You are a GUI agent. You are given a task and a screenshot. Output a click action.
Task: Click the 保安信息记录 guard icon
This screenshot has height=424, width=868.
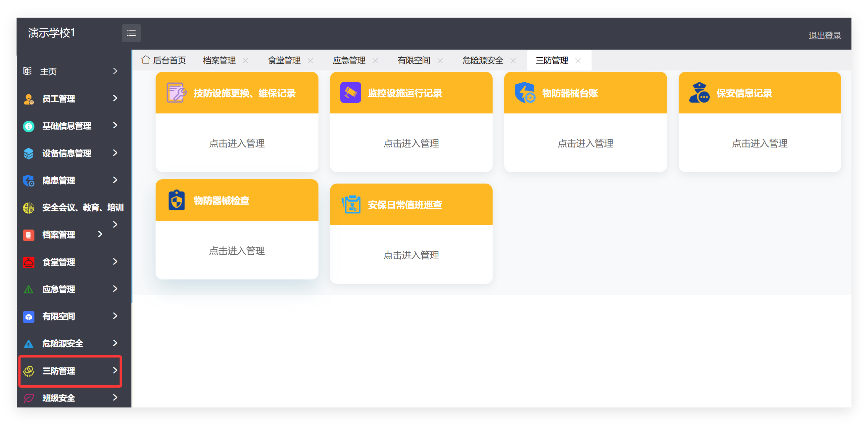pyautogui.click(x=699, y=93)
